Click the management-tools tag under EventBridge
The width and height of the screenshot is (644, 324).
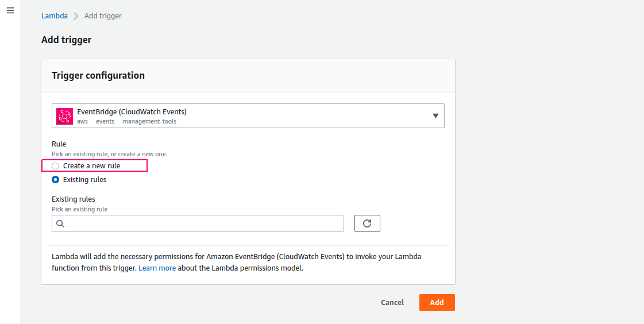[149, 122]
